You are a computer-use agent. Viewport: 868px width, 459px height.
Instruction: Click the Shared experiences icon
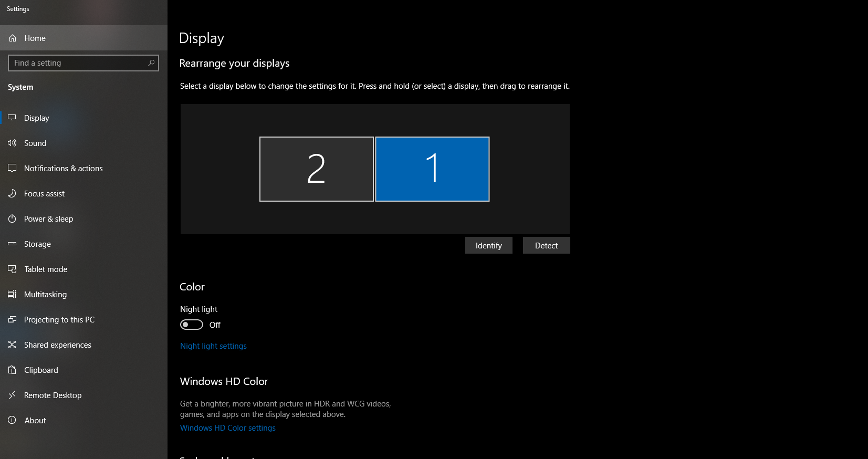(12, 345)
